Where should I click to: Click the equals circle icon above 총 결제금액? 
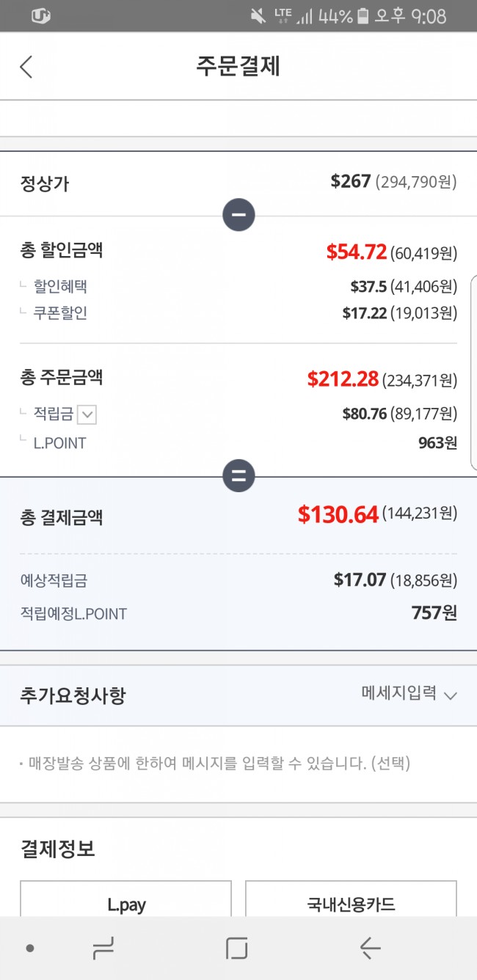click(x=238, y=476)
